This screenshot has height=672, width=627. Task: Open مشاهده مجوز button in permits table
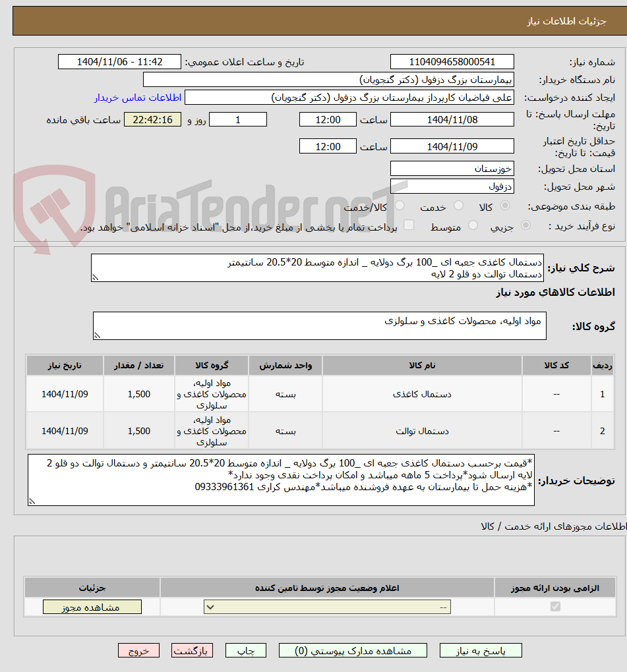click(x=92, y=607)
